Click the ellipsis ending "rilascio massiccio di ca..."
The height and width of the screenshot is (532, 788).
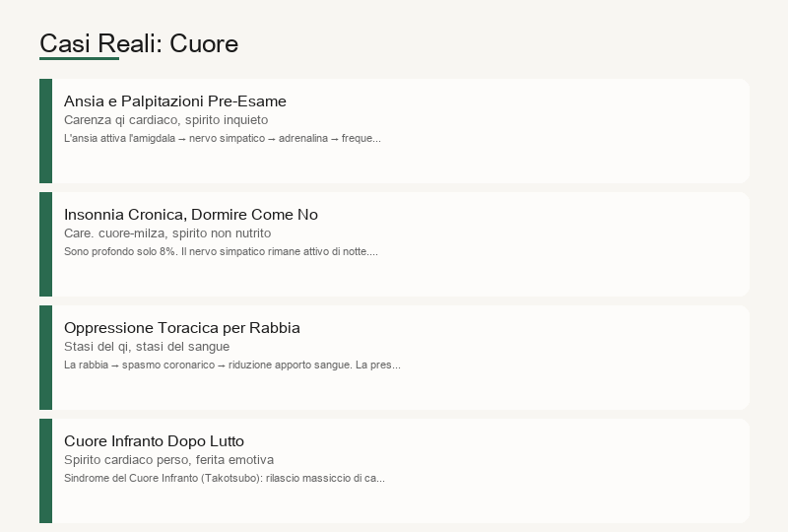(381, 481)
